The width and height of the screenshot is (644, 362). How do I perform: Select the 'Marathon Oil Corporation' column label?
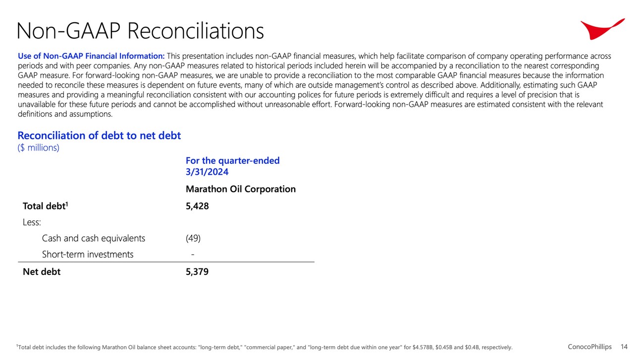pos(240,189)
